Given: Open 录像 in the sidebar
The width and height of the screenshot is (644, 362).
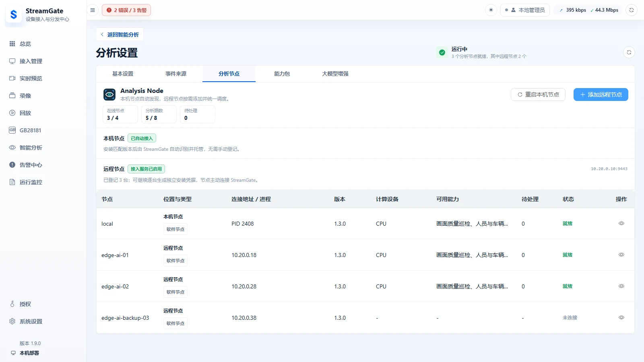Looking at the screenshot, I should pyautogui.click(x=43, y=96).
